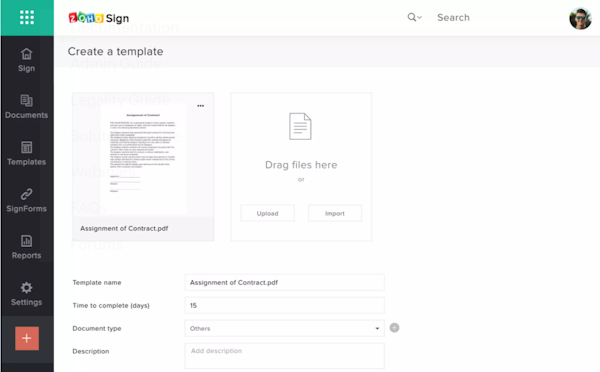This screenshot has height=372, width=600.
Task: Open Reports in the sidebar
Action: click(26, 247)
